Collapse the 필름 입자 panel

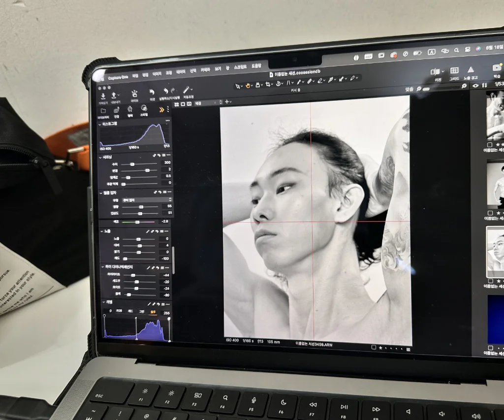pyautogui.click(x=101, y=194)
